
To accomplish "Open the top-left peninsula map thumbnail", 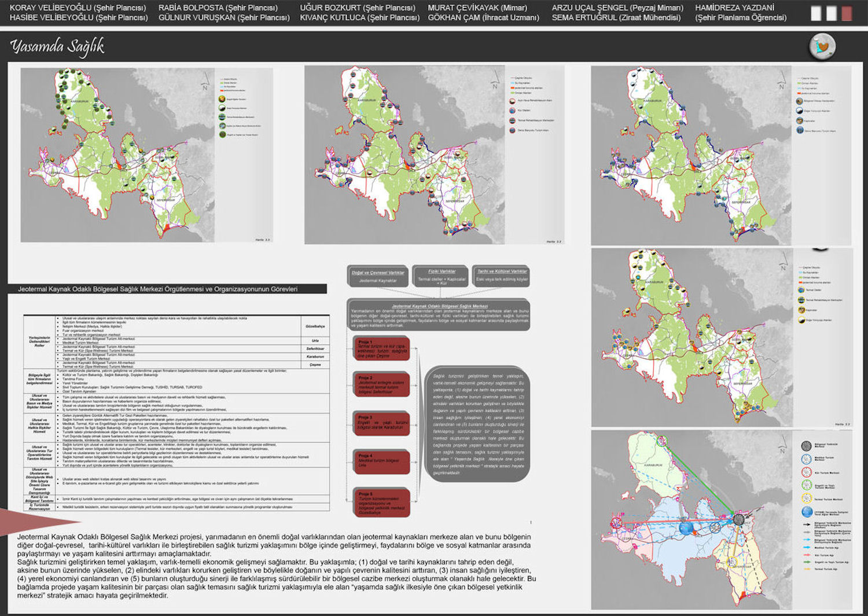I will click(x=146, y=155).
